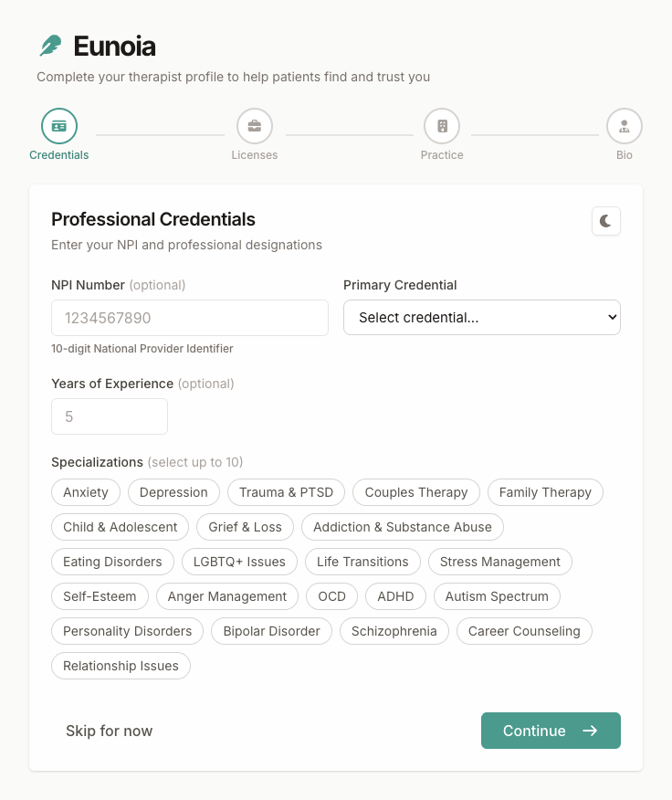Toggle the Grief & Loss chip
Image resolution: width=672 pixels, height=800 pixels.
[x=245, y=527]
